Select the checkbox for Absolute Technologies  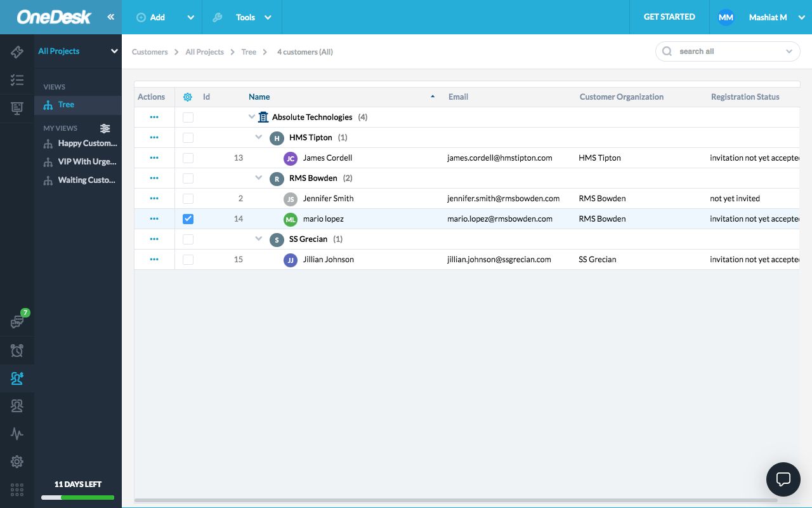click(x=188, y=117)
